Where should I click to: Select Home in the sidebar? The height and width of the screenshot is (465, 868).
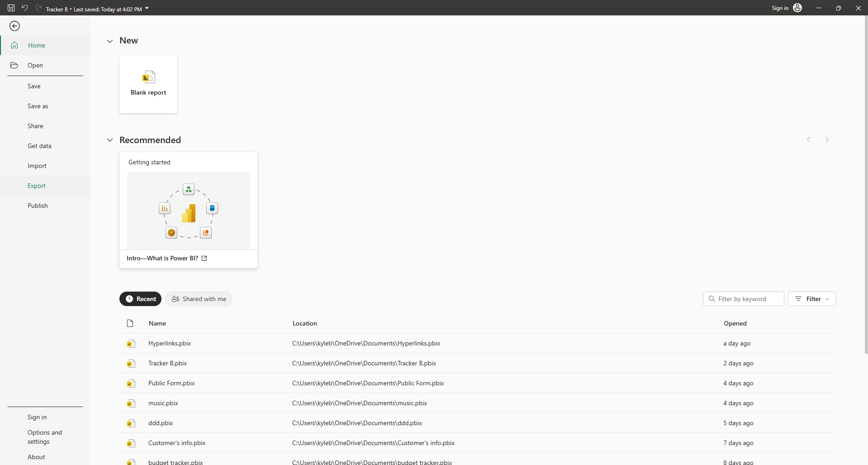tap(45, 45)
